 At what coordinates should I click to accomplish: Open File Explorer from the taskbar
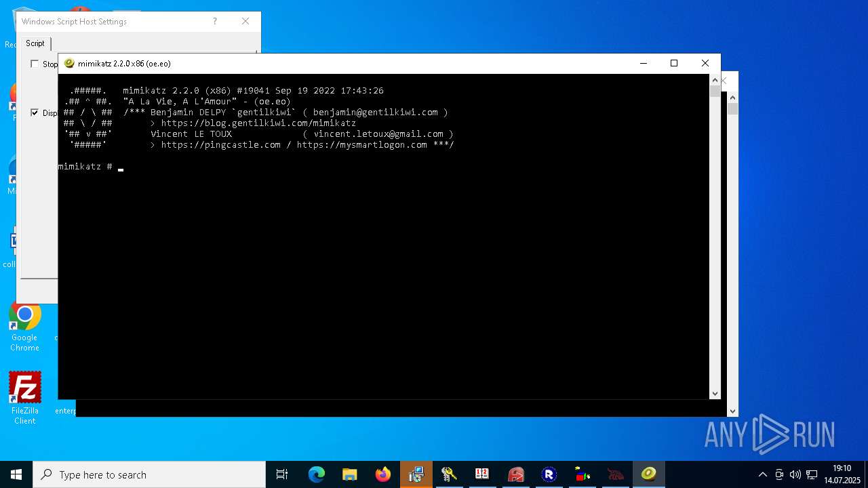coord(350,474)
